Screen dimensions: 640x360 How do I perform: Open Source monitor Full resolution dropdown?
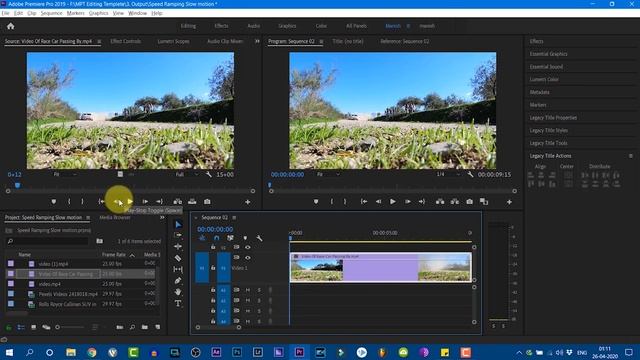[x=187, y=174]
